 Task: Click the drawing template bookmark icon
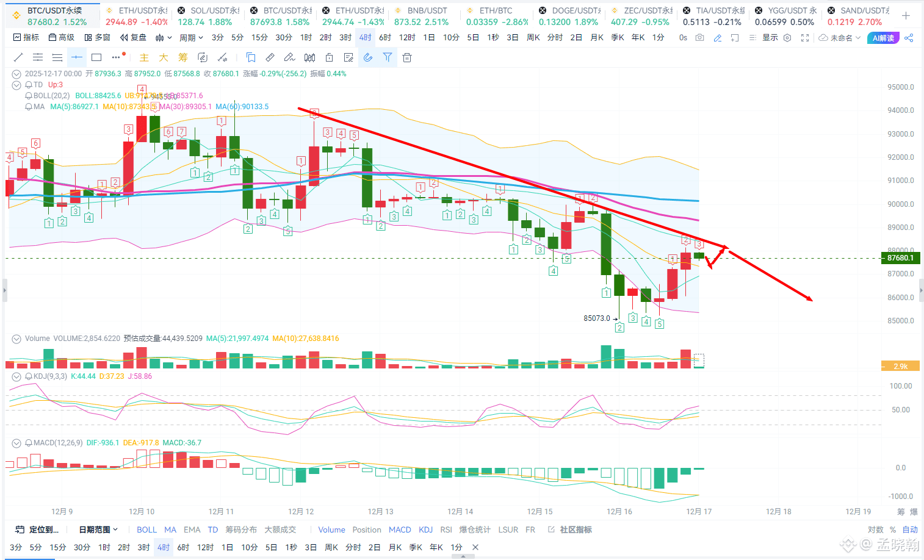point(251,57)
